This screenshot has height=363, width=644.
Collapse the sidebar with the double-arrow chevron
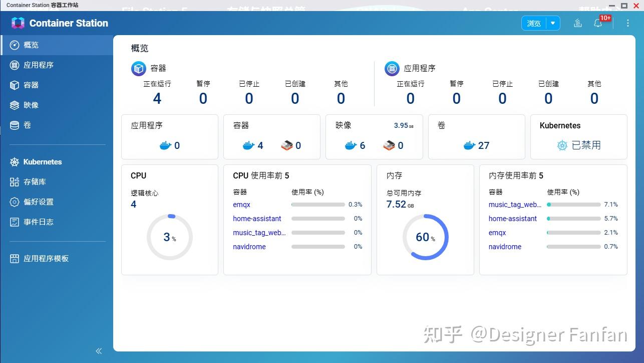tap(99, 350)
